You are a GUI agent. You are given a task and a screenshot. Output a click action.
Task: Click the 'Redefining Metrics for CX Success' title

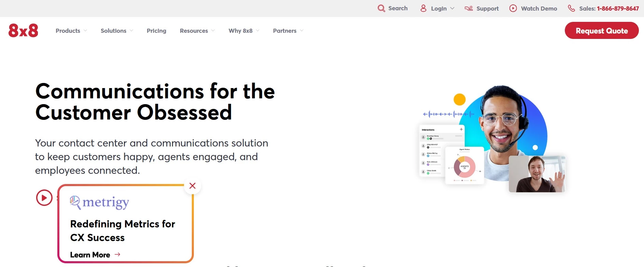click(x=123, y=231)
